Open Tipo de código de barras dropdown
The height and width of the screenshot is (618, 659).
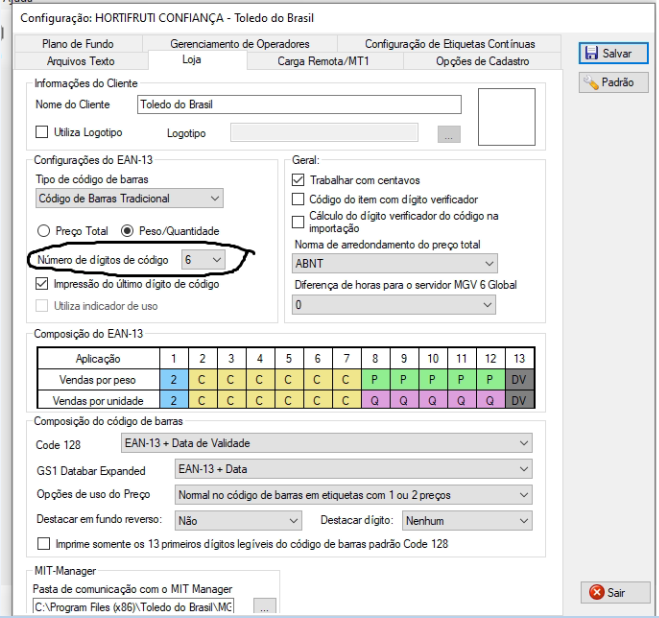click(129, 198)
